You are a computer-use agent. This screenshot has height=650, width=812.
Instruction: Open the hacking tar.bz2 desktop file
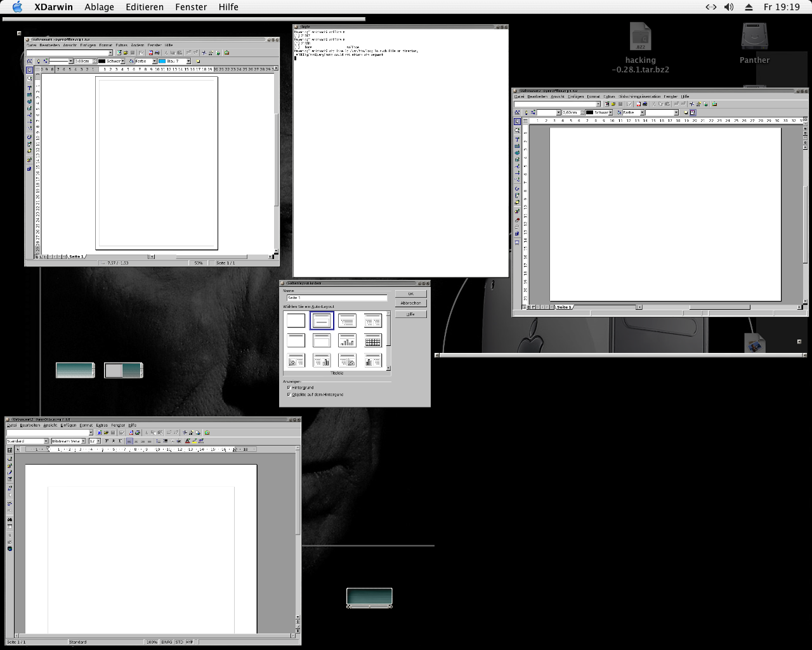[640, 38]
